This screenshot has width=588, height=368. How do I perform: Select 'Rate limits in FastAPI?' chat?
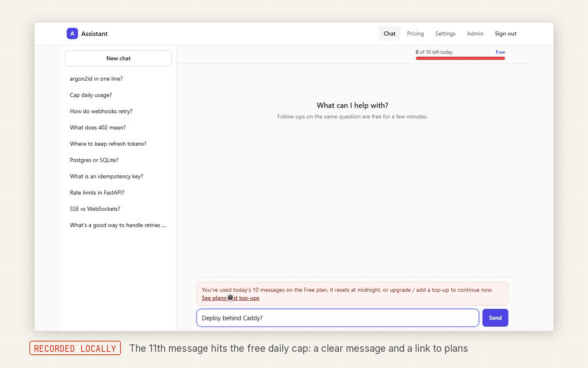(118, 192)
